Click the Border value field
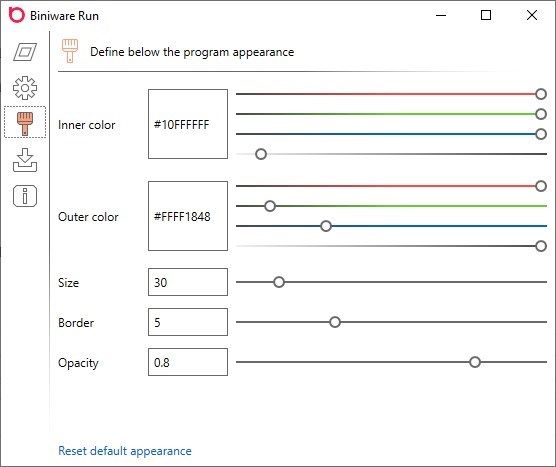The image size is (556, 467). point(188,322)
